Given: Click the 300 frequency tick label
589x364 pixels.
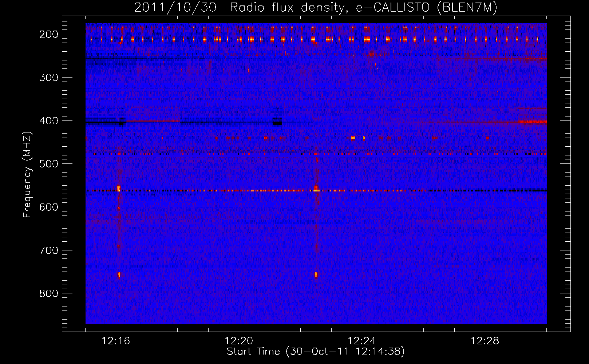Looking at the screenshot, I should pos(49,78).
